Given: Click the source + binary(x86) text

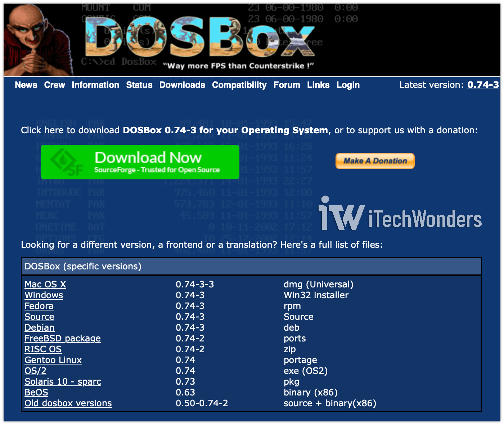Looking at the screenshot, I should coord(330,403).
